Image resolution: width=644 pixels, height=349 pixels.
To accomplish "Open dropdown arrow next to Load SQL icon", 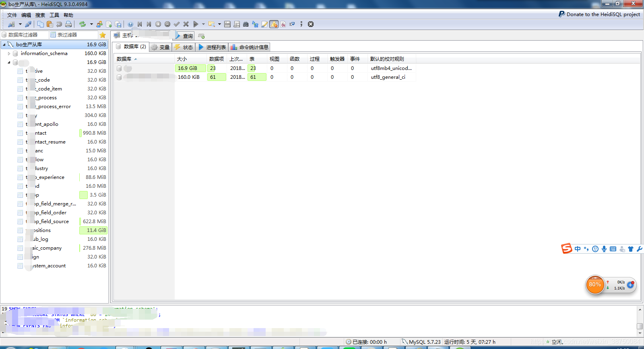I will click(x=219, y=24).
